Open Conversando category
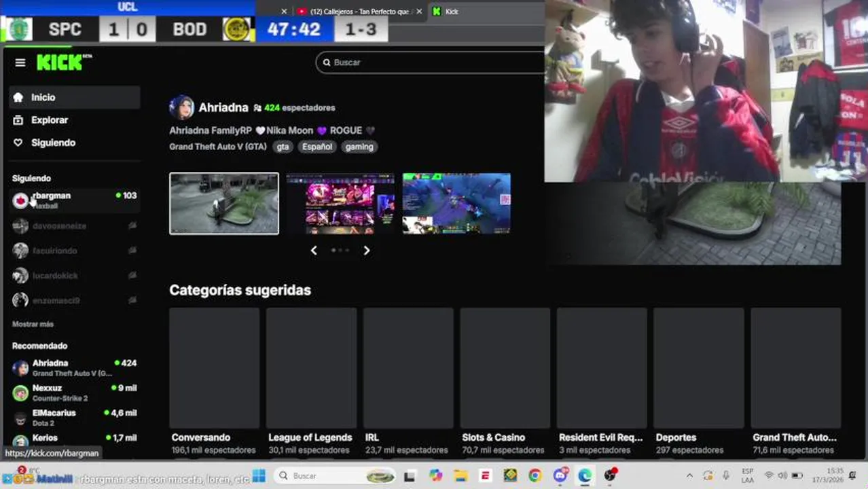 [x=215, y=382]
